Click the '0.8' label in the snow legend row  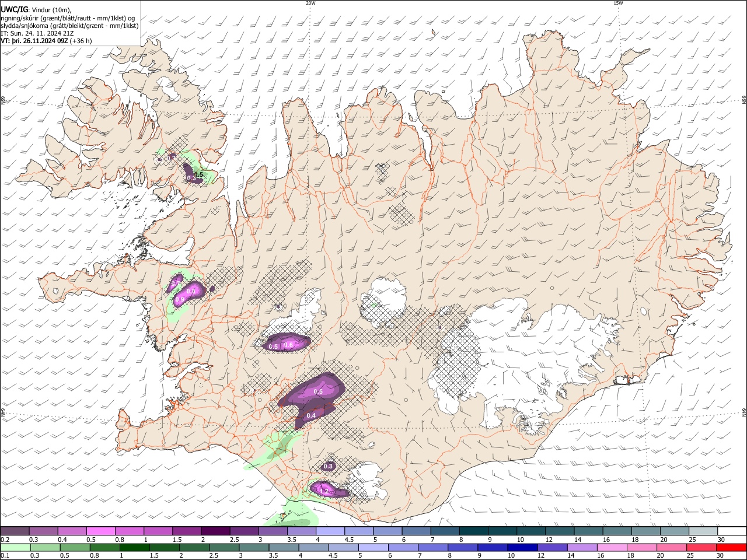(120, 540)
